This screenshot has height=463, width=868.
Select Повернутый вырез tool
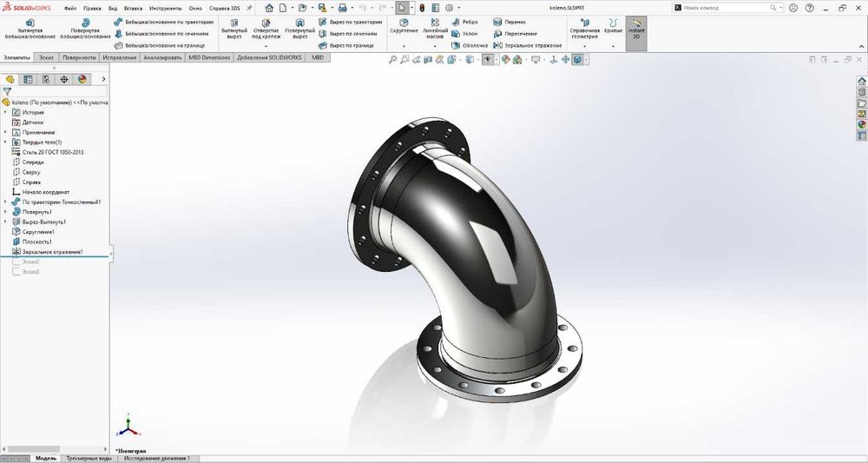[299, 30]
